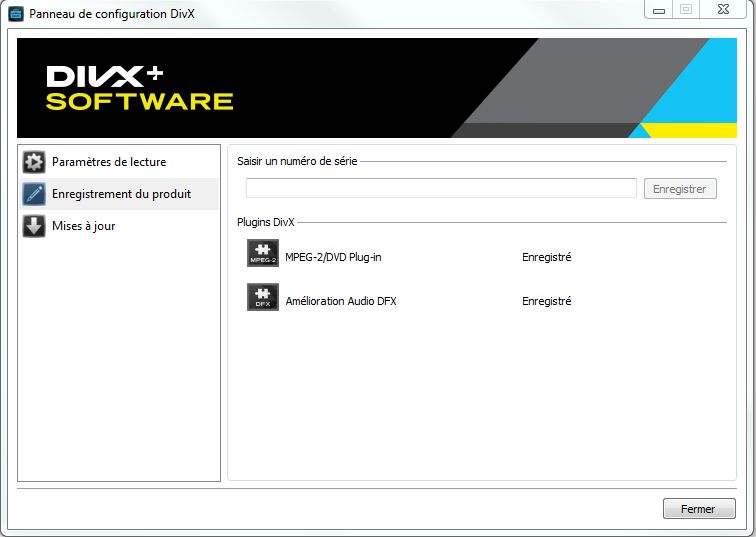Image resolution: width=756 pixels, height=537 pixels.
Task: Click the download arrow icon for Mises à jour
Action: point(34,226)
